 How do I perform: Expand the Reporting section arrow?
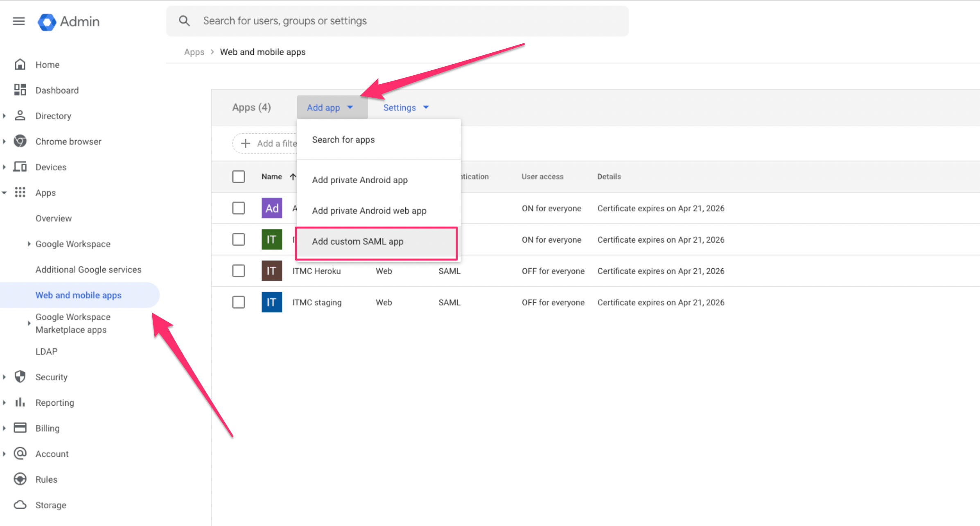click(4, 402)
